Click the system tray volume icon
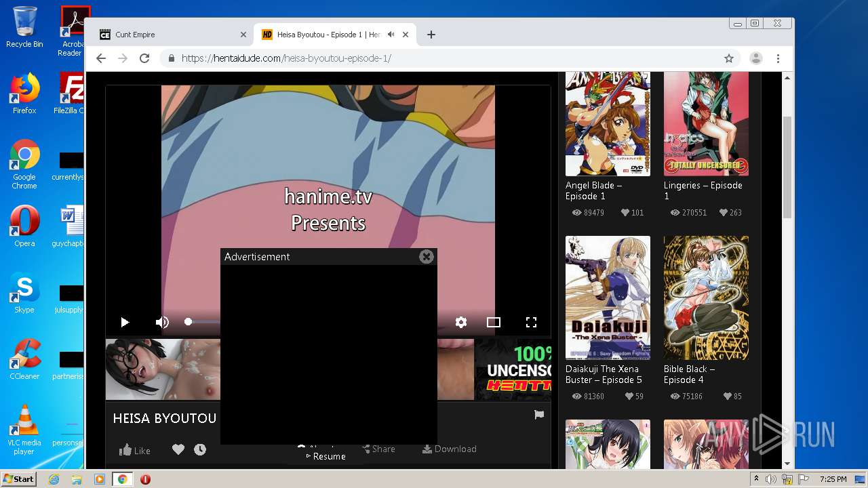The height and width of the screenshot is (488, 868). pos(771,479)
